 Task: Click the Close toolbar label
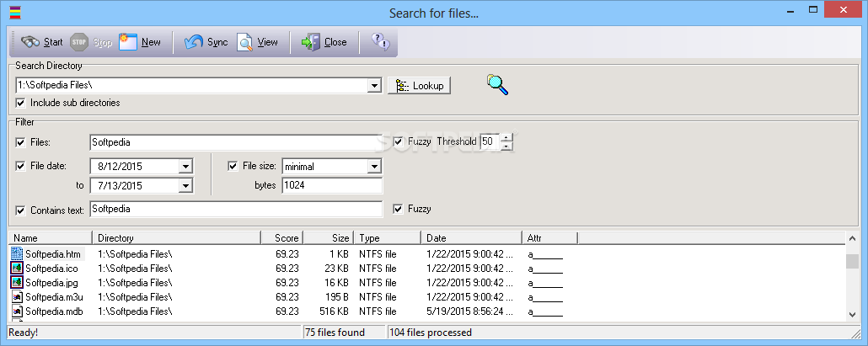pos(335,42)
